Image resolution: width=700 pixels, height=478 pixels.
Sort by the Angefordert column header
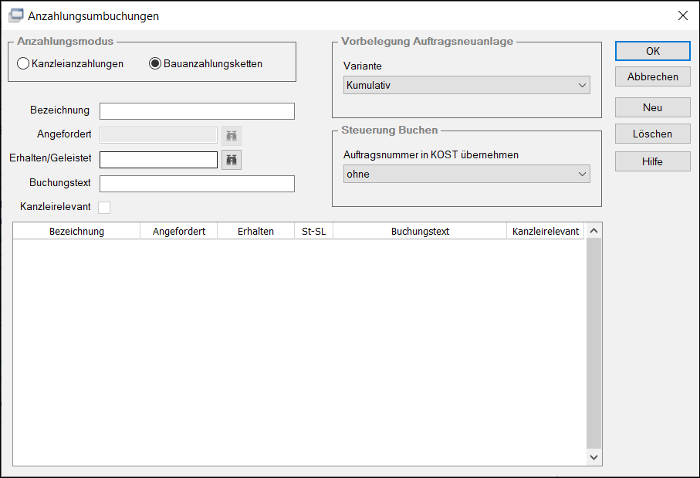[x=179, y=231]
